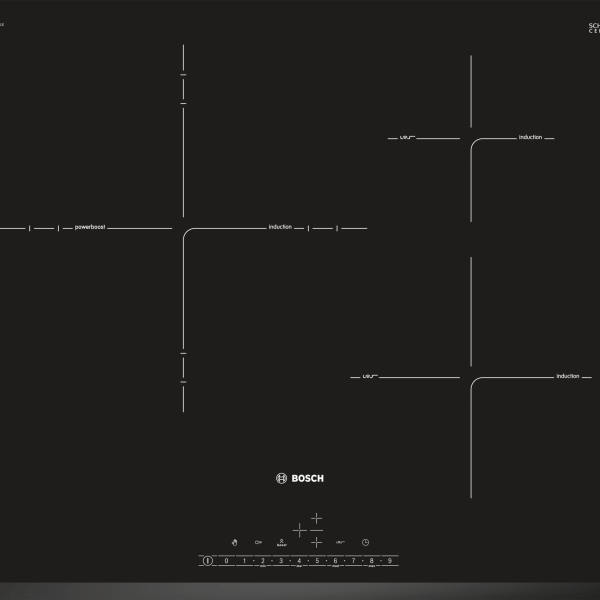The height and width of the screenshot is (600, 600).
Task: Choose heat level 3 on the scale
Action: [281, 561]
